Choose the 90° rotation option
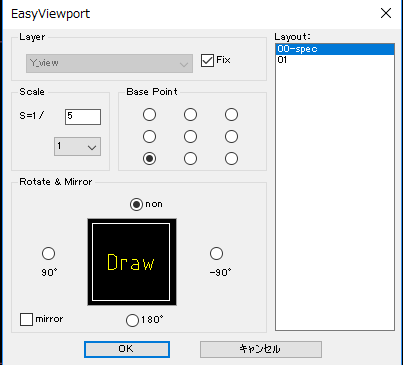The image size is (403, 365). pyautogui.click(x=49, y=254)
